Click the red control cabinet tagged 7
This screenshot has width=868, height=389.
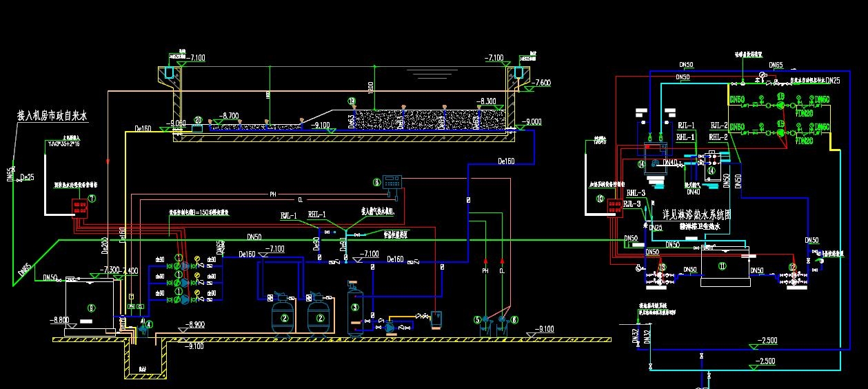click(81, 208)
